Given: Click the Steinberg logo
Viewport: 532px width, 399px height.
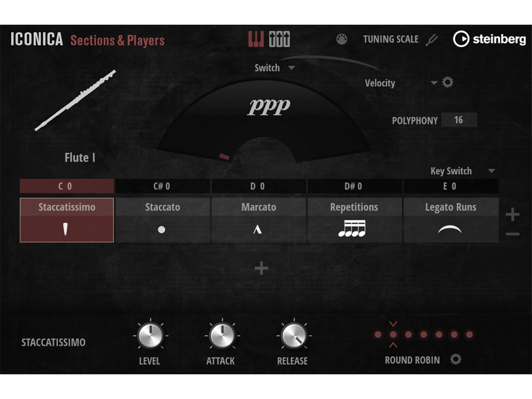Looking at the screenshot, I should 489,39.
